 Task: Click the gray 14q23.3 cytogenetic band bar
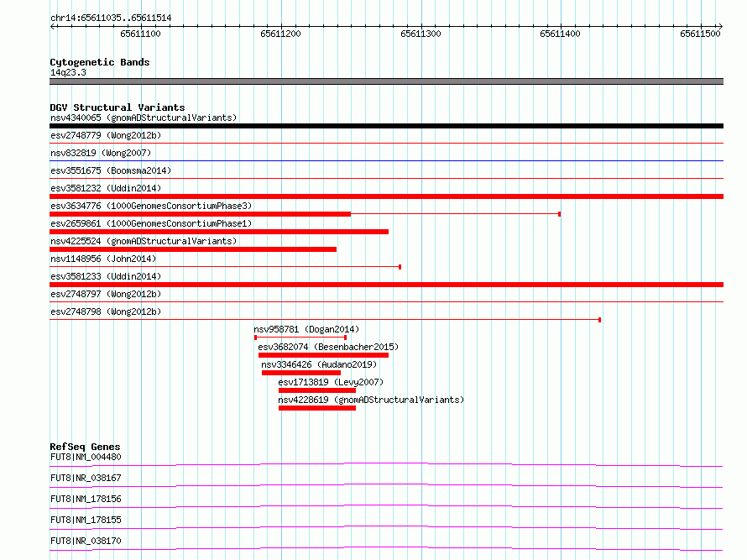(x=386, y=81)
